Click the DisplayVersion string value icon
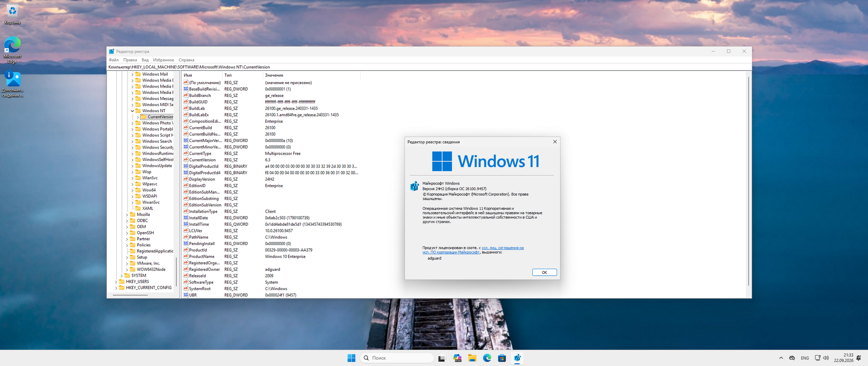Viewport: 868px width, 366px height. point(186,179)
